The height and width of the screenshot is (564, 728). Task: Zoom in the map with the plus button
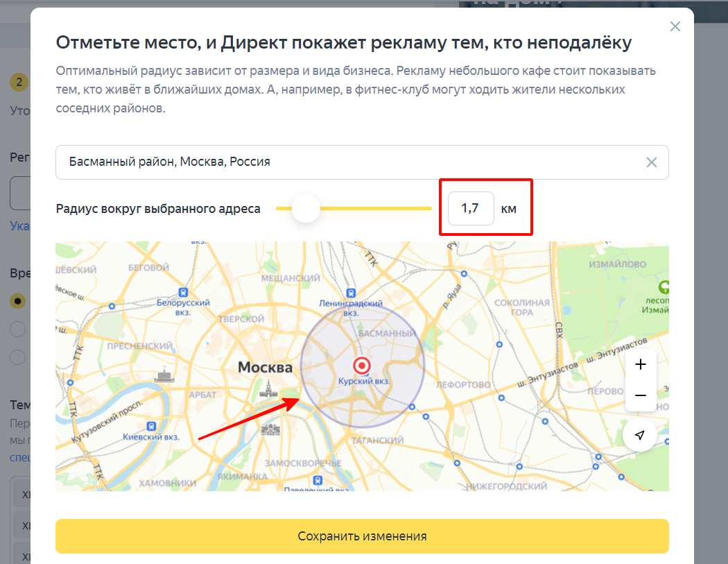pyautogui.click(x=640, y=364)
